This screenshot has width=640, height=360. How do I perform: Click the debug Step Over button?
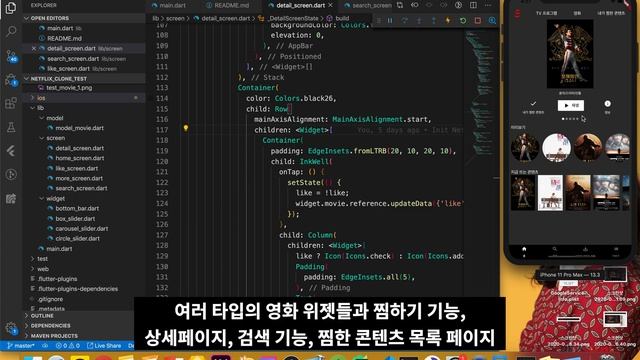tap(404, 20)
